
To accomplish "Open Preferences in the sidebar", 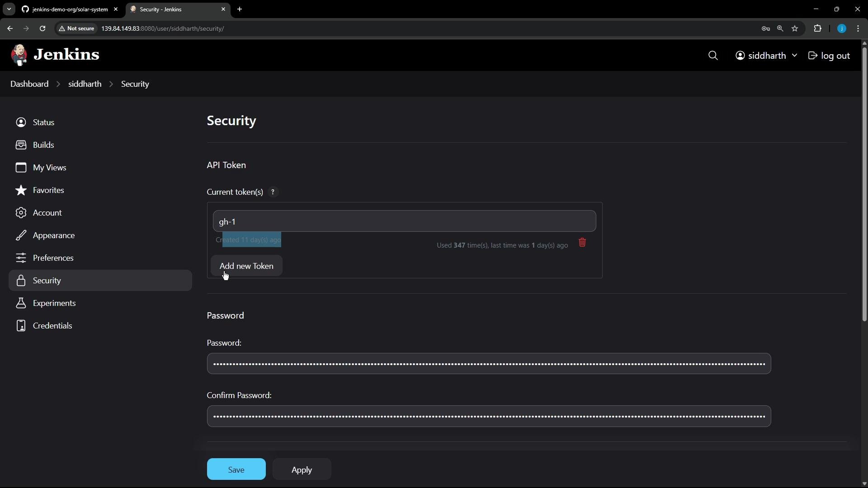I will 100,258.
